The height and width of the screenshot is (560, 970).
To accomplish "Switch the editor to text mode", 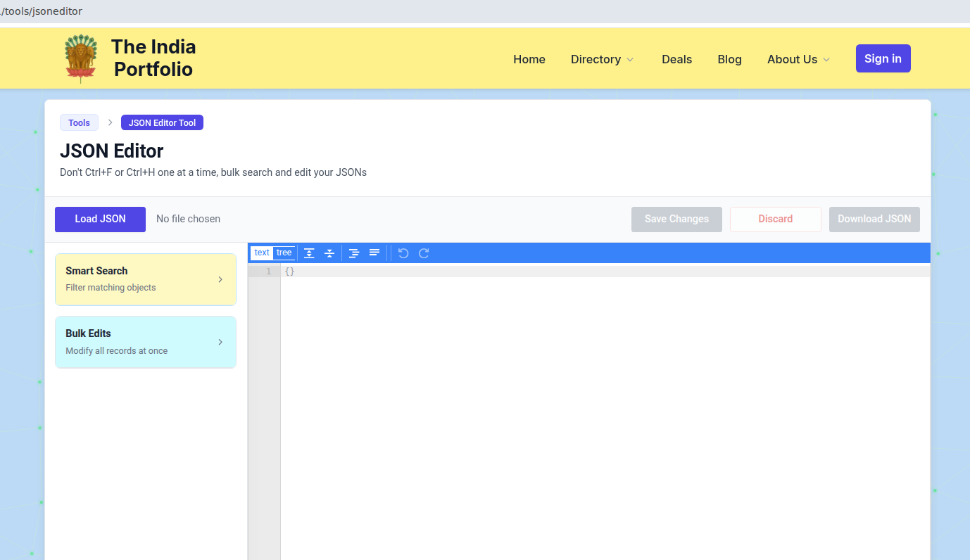I will coord(262,253).
